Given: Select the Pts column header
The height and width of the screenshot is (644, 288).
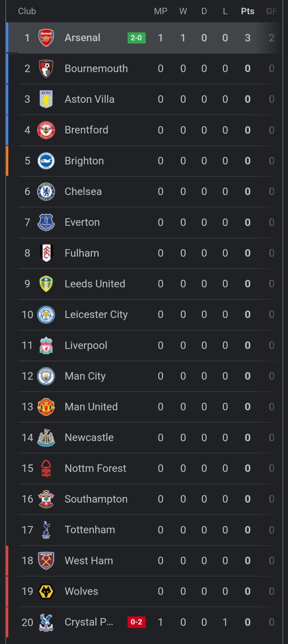Looking at the screenshot, I should tap(247, 11).
